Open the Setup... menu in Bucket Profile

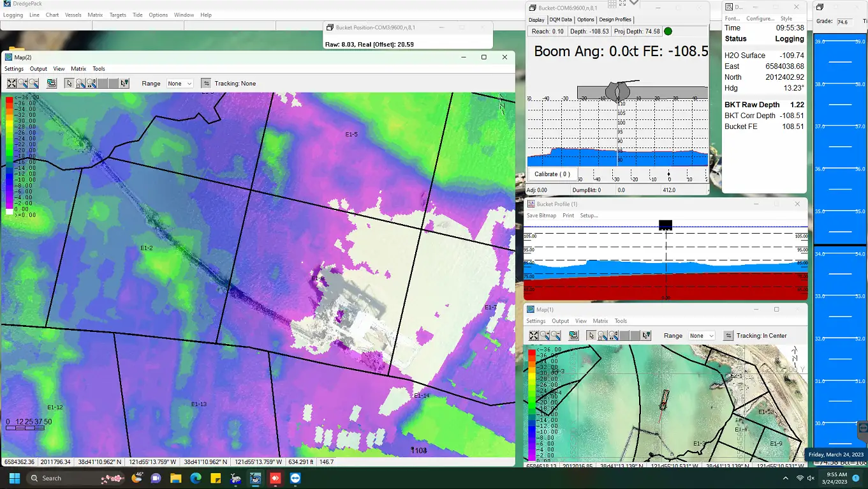click(x=589, y=216)
